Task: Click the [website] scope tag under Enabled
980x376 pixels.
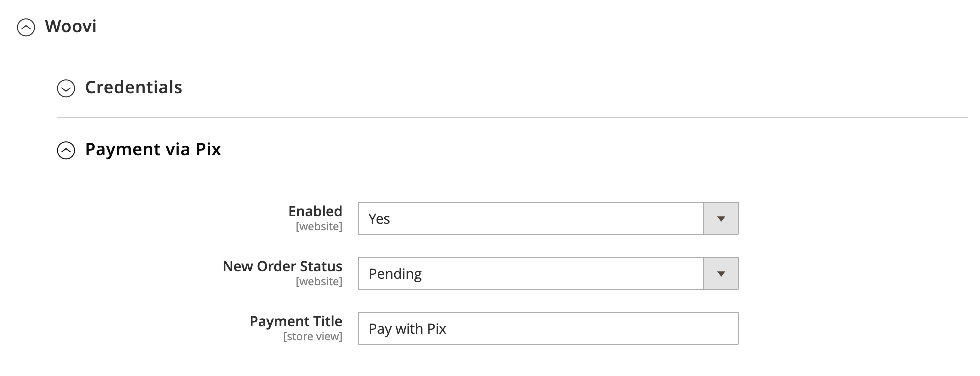Action: click(x=319, y=227)
